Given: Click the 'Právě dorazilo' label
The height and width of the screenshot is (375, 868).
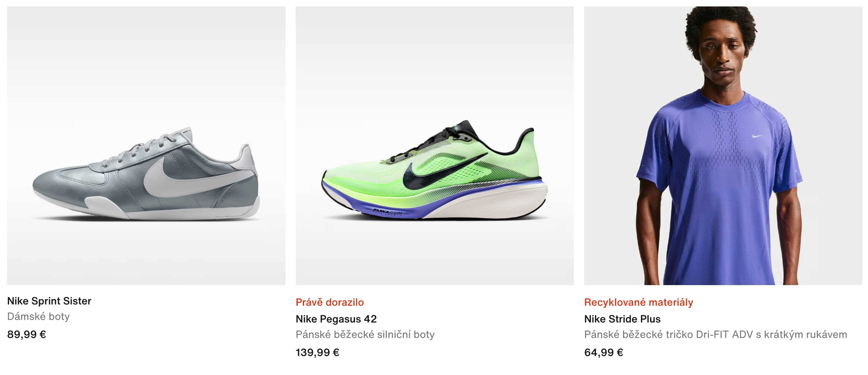Looking at the screenshot, I should tap(330, 302).
